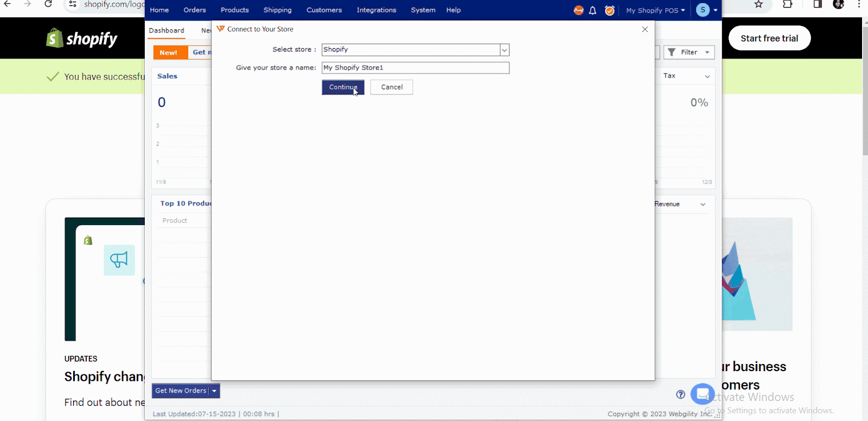This screenshot has width=868, height=421.
Task: Toggle the browser side panel
Action: pyautogui.click(x=817, y=4)
